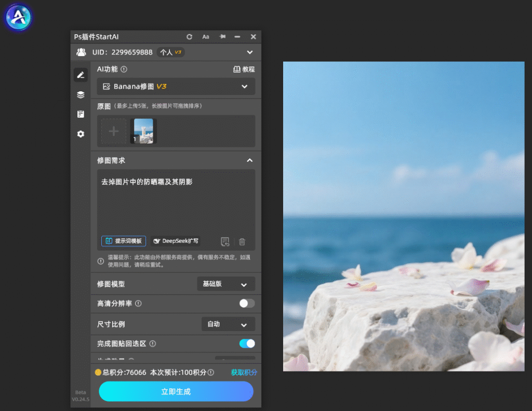Click the info icon next to AI功能
The image size is (532, 411).
[124, 69]
